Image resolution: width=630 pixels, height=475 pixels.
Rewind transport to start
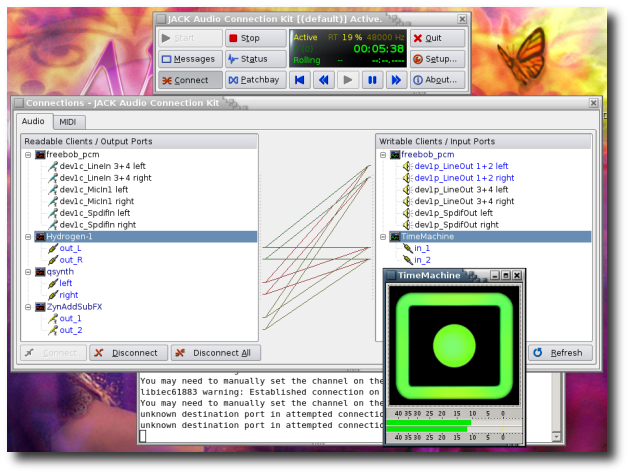(299, 80)
